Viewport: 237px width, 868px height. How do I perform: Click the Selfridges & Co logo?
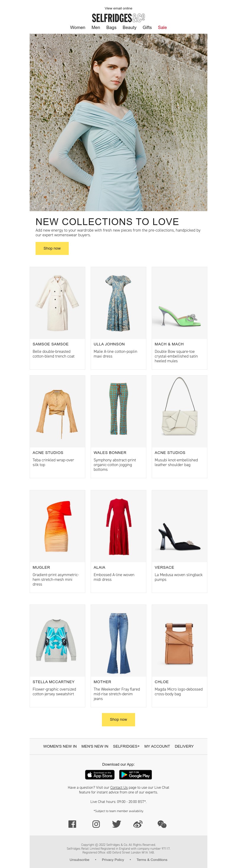(118, 18)
